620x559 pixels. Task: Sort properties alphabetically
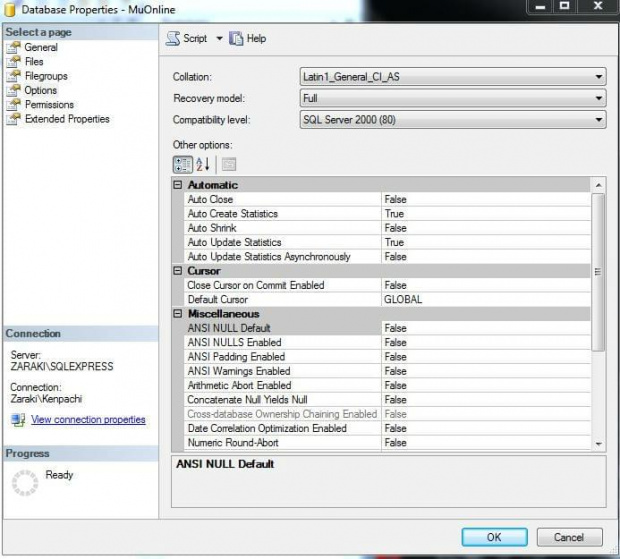[x=203, y=165]
